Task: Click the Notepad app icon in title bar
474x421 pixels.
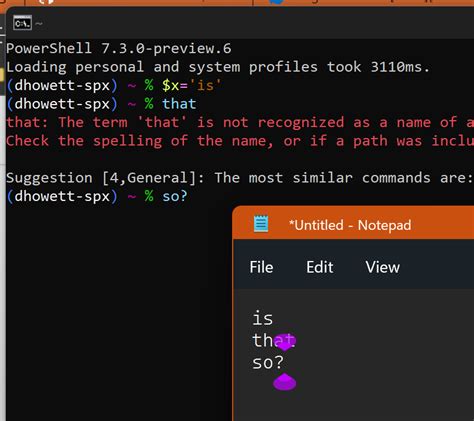Action: click(x=261, y=224)
